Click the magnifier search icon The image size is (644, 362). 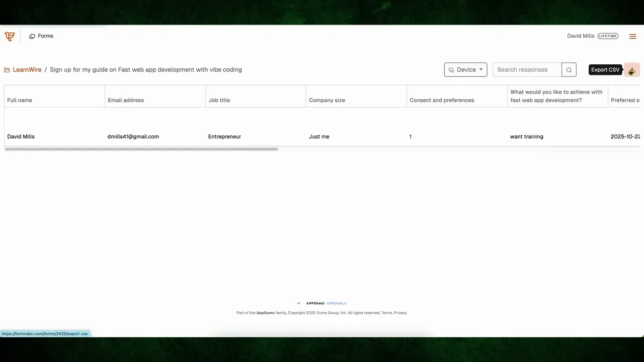(569, 69)
